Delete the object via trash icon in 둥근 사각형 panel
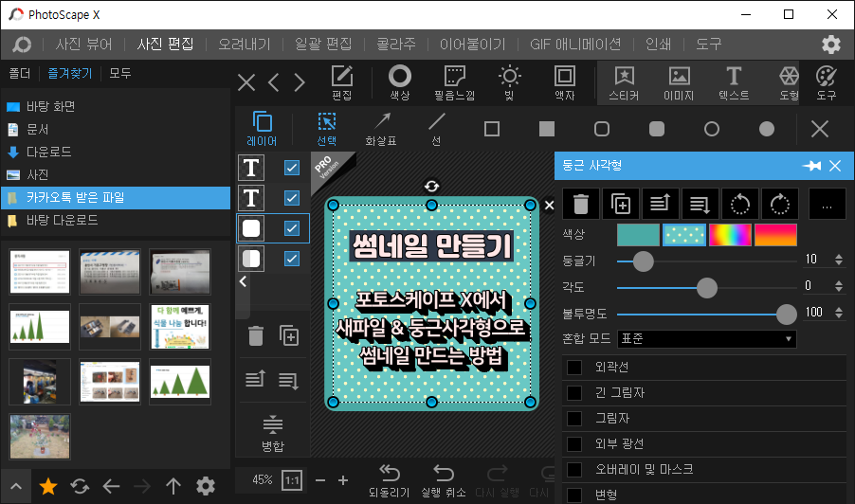Viewport: 855px width, 504px height. [x=581, y=204]
